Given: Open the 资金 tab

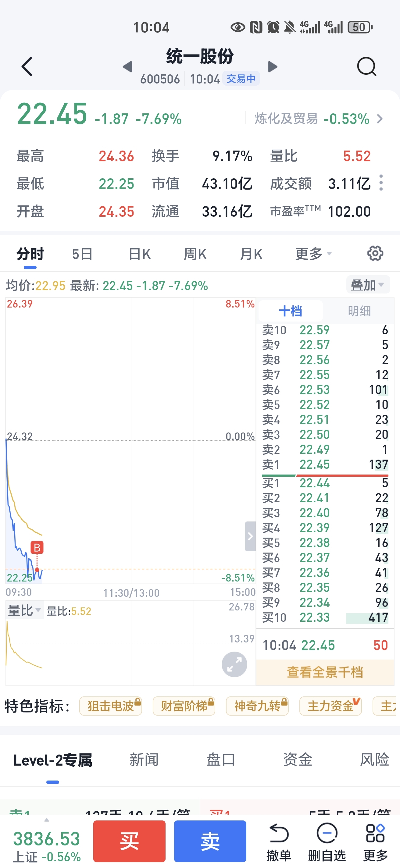Looking at the screenshot, I should pyautogui.click(x=298, y=759).
